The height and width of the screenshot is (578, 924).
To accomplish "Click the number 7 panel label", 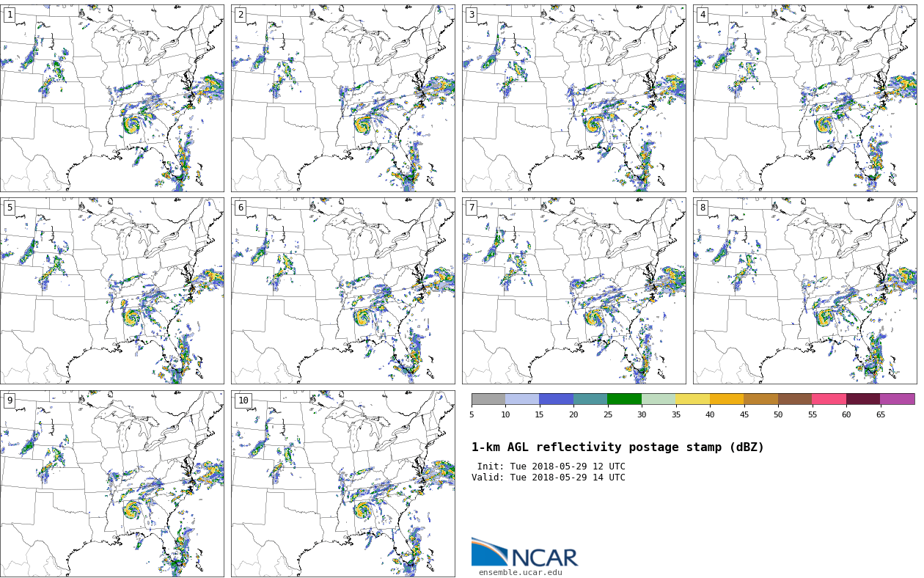I will tap(472, 208).
